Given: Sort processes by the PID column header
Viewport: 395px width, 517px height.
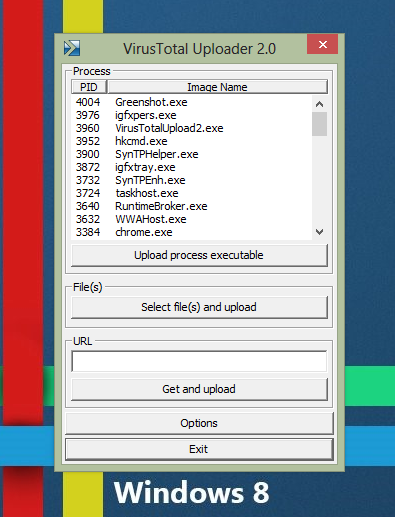Looking at the screenshot, I should [89, 87].
